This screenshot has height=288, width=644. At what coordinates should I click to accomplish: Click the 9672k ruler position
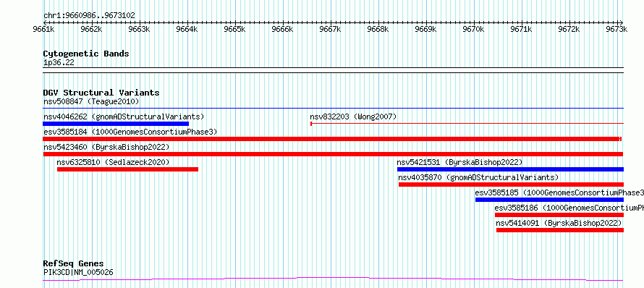pyautogui.click(x=569, y=29)
